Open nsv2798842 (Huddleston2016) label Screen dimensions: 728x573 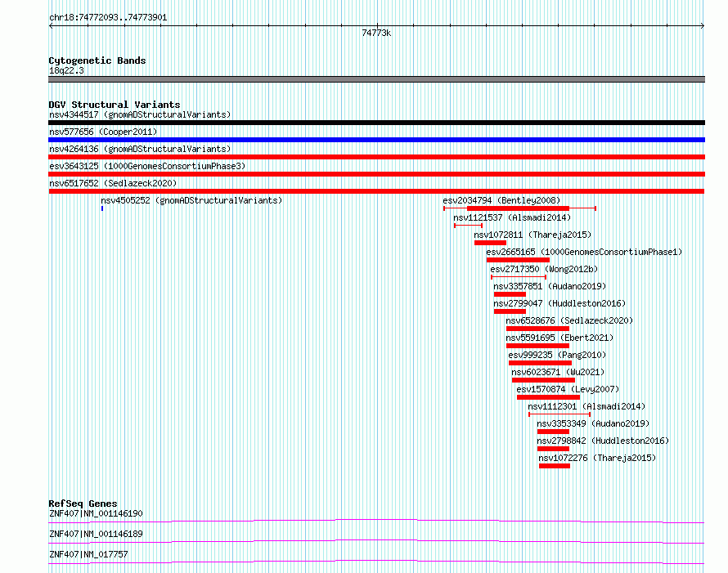[603, 441]
